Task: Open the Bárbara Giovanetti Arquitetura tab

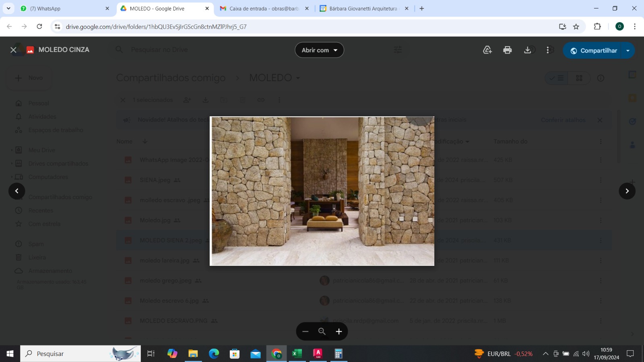Action: (362, 8)
